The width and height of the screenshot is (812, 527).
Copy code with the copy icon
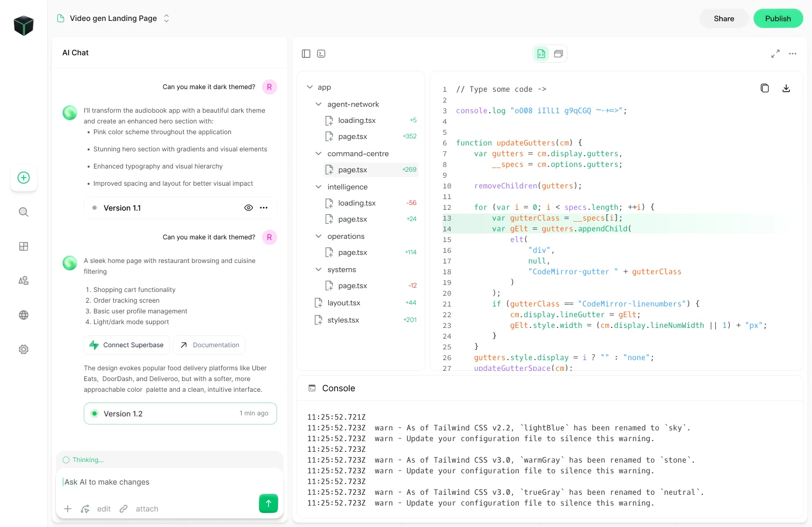765,88
